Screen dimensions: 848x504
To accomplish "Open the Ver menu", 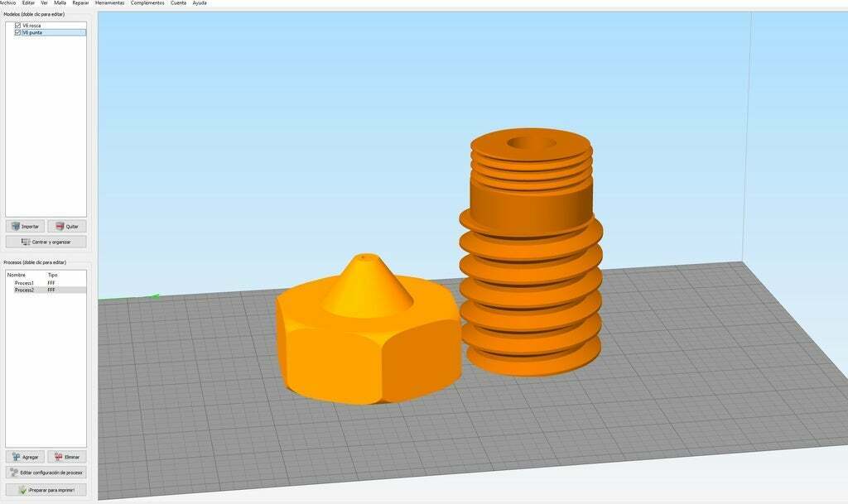I will coord(45,3).
